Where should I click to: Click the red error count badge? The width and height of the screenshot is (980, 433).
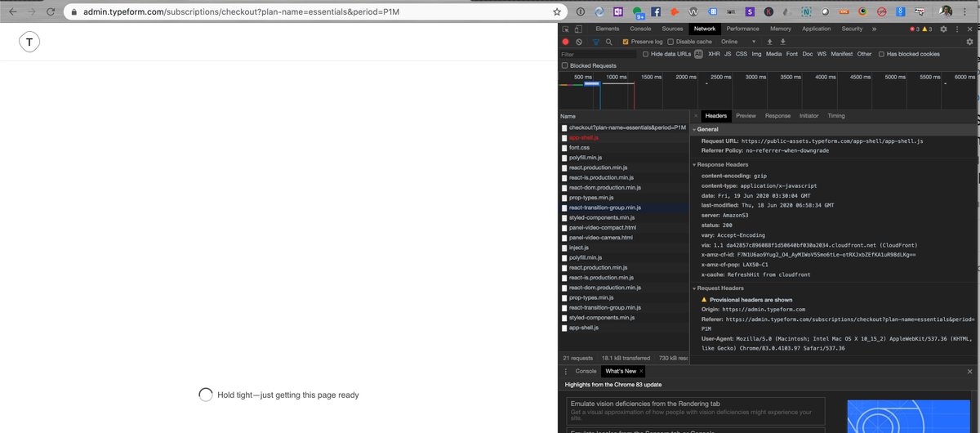click(915, 29)
